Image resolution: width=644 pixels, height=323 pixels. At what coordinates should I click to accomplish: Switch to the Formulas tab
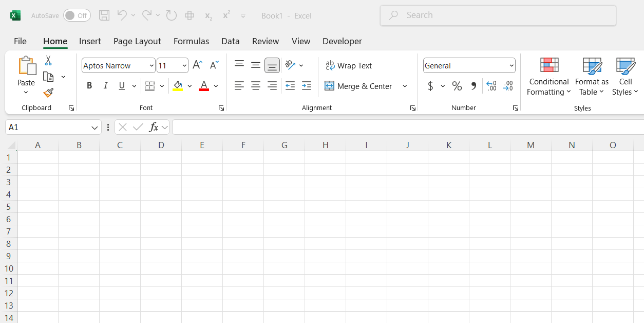[x=191, y=41]
